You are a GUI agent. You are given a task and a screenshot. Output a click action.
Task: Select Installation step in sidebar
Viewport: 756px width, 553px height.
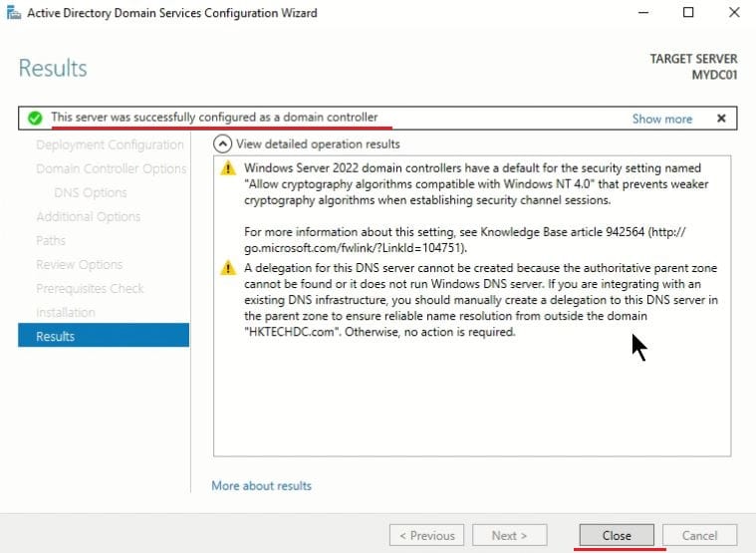click(x=65, y=313)
